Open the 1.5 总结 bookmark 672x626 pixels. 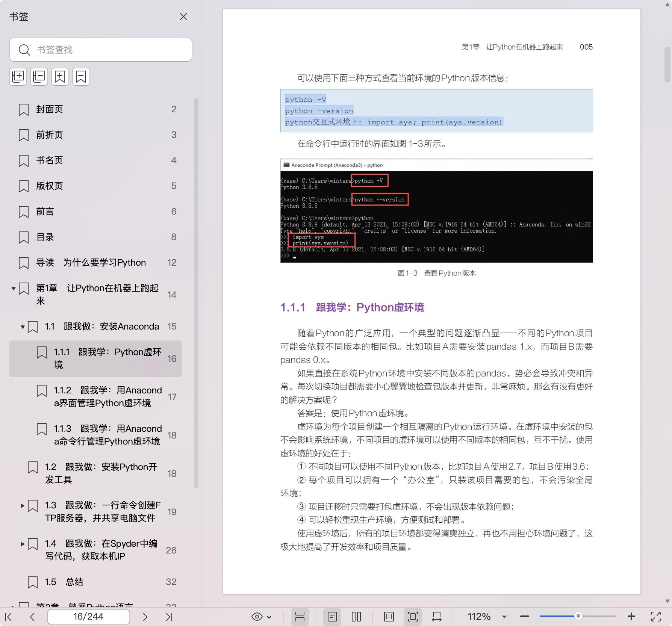pos(95,582)
